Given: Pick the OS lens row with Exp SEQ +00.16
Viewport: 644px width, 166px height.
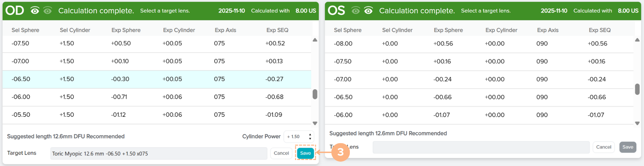Looking at the screenshot, I should tap(479, 62).
